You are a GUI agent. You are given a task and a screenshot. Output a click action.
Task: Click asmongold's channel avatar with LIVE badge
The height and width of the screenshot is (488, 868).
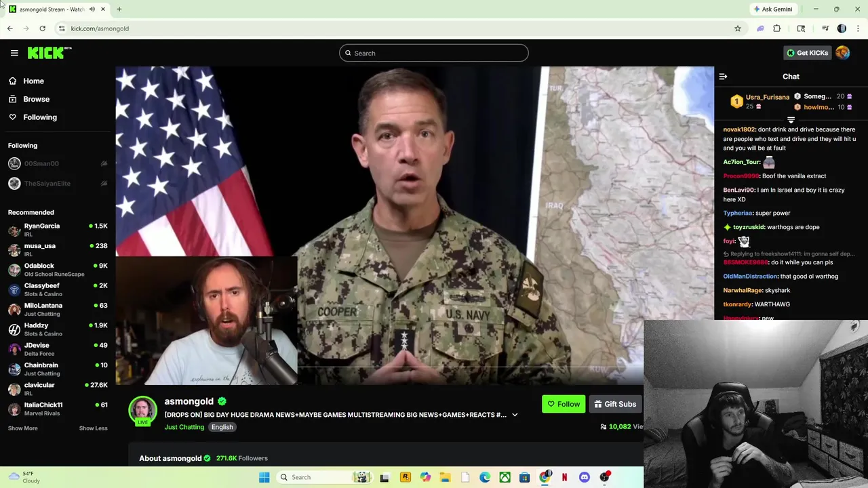pyautogui.click(x=142, y=410)
